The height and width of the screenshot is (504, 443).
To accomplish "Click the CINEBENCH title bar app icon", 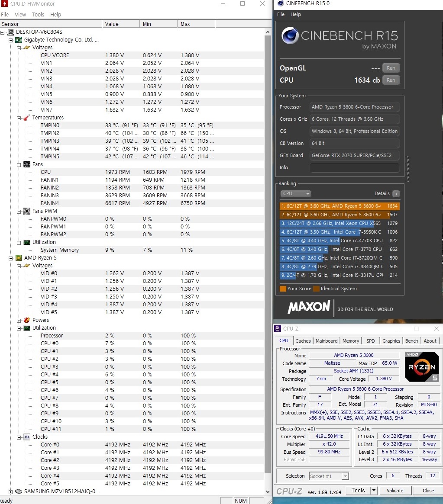I will coord(281,3).
